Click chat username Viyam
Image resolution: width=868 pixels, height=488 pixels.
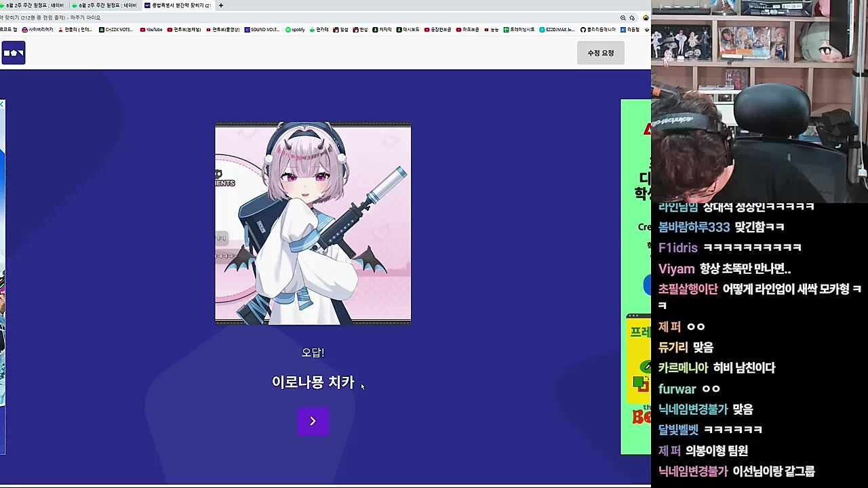(676, 268)
